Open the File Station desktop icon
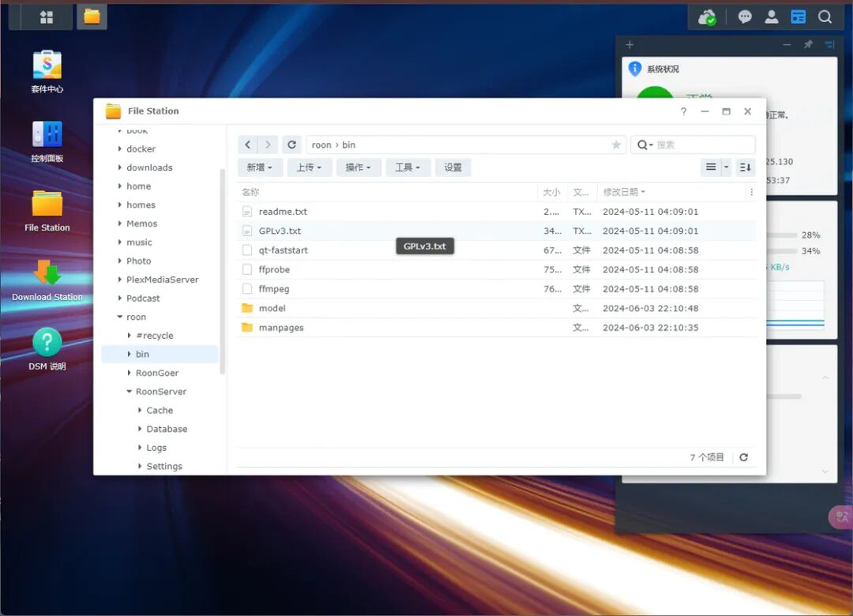Screen dimensions: 853x616 point(47,211)
